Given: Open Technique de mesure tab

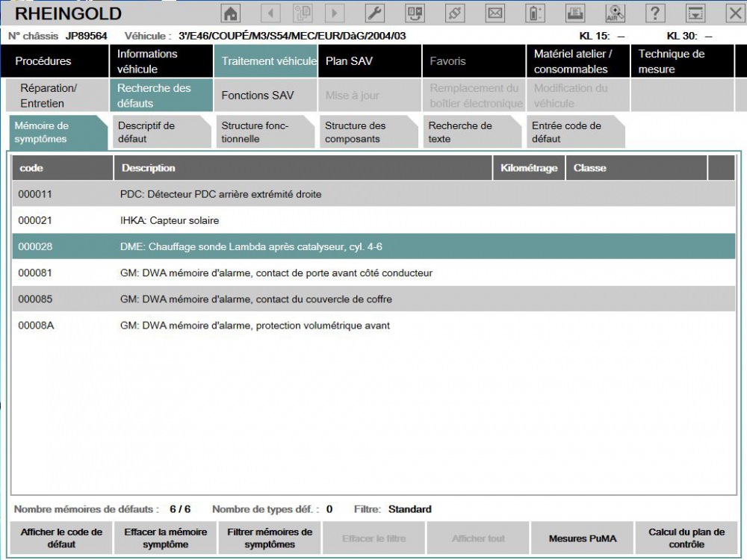Looking at the screenshot, I should (x=682, y=61).
